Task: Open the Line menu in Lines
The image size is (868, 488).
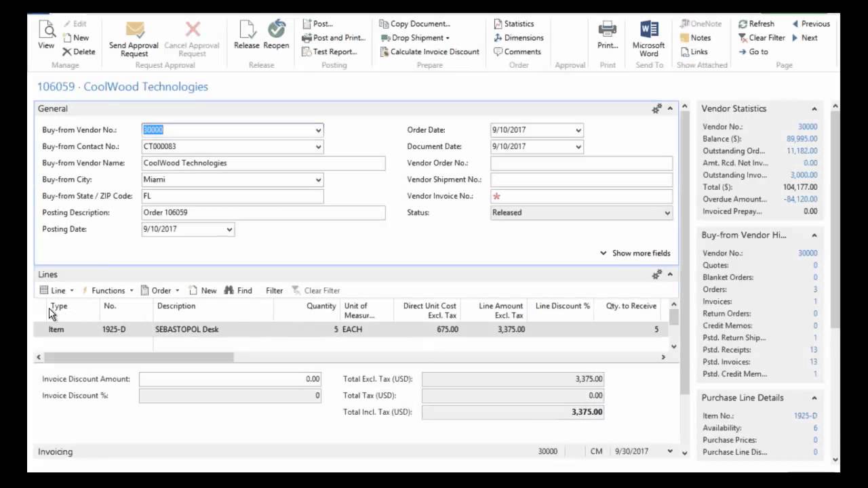Action: click(x=57, y=290)
